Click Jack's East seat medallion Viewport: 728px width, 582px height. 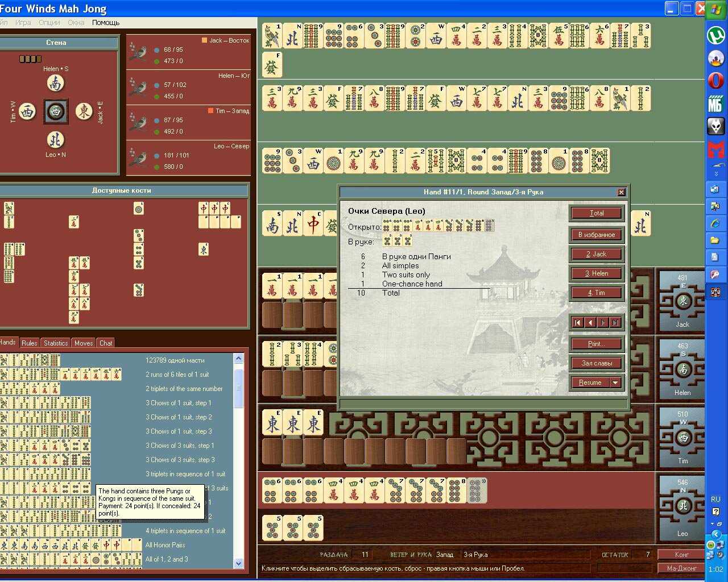click(x=683, y=301)
